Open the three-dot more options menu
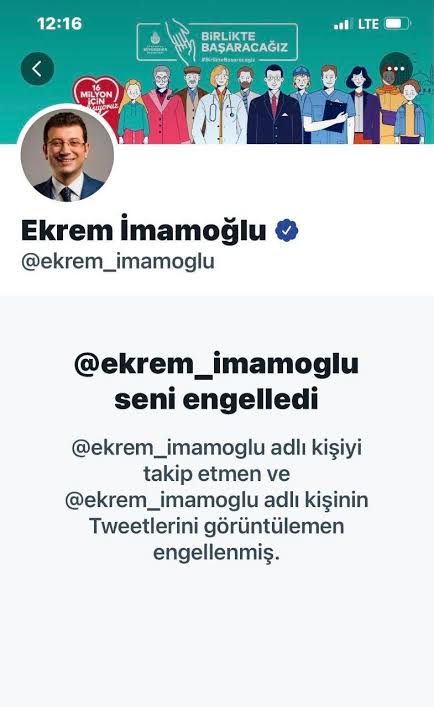The height and width of the screenshot is (707, 434). 396,69
